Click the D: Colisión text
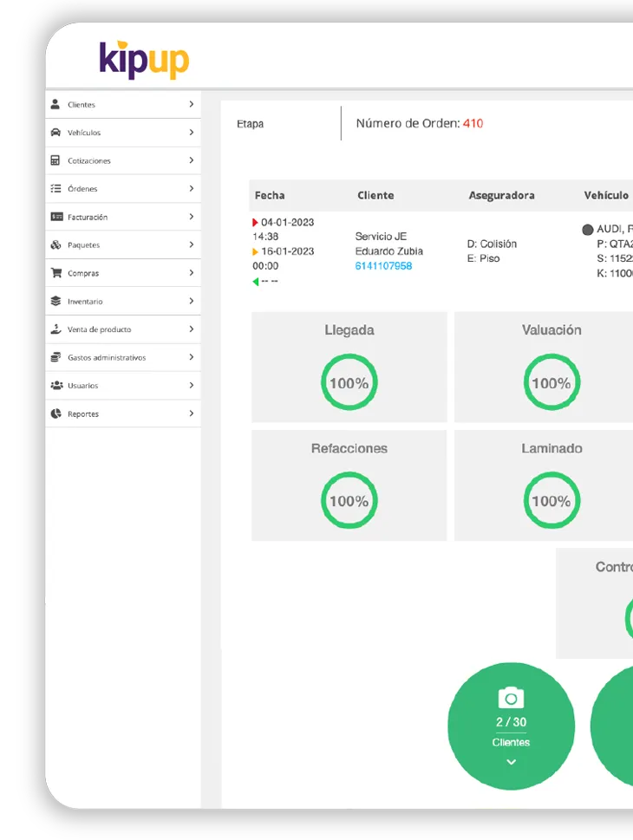Image resolution: width=633 pixels, height=840 pixels. pyautogui.click(x=492, y=244)
